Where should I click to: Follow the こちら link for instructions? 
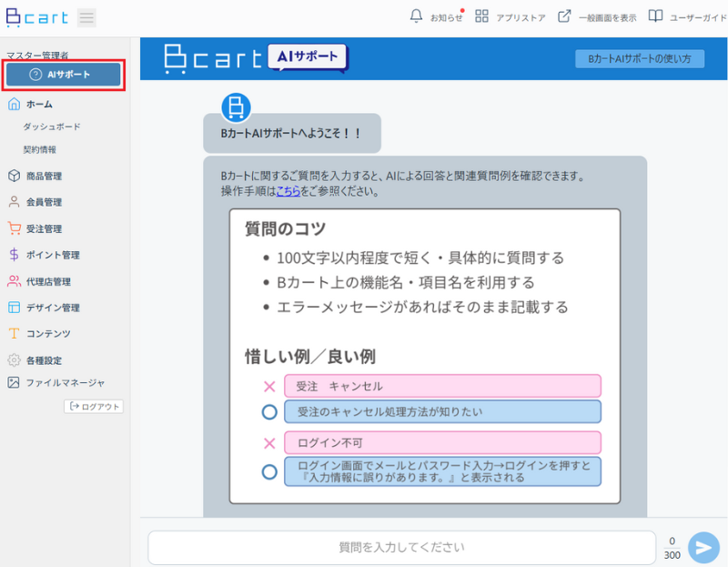pos(288,192)
